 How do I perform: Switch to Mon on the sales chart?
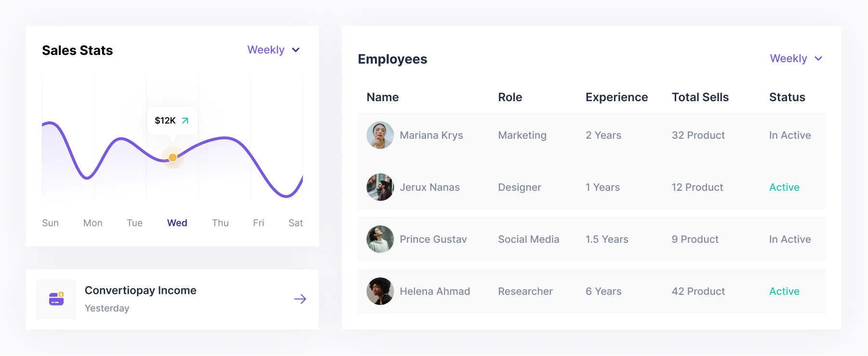(x=93, y=223)
